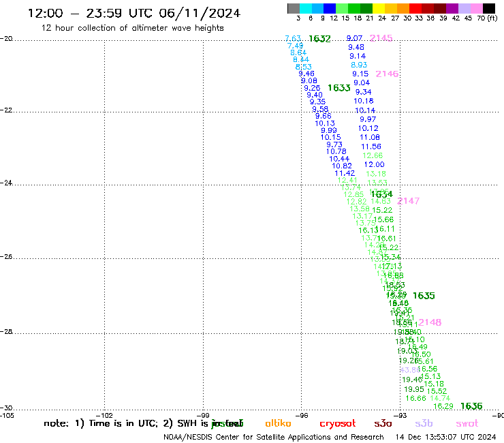Click the lavender swatch in the color scale

pos(464,8)
